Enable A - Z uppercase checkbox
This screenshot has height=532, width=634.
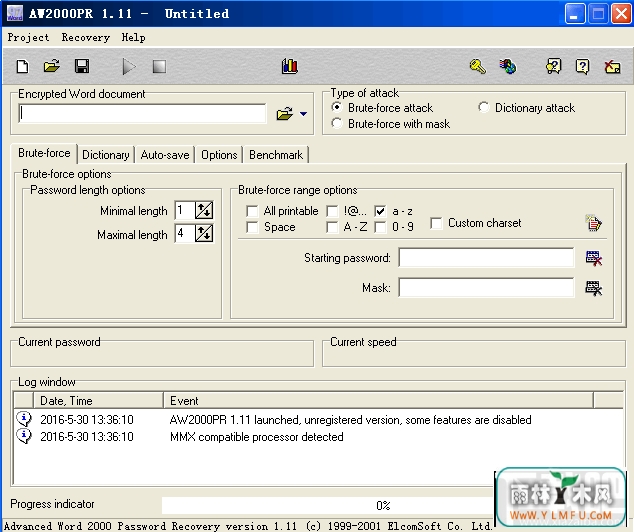pos(332,227)
